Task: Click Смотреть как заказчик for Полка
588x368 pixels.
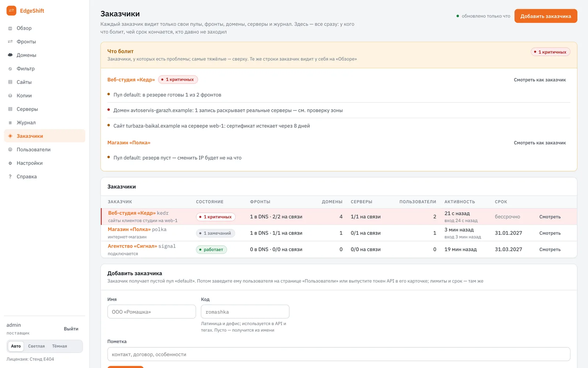Action: coord(540,143)
